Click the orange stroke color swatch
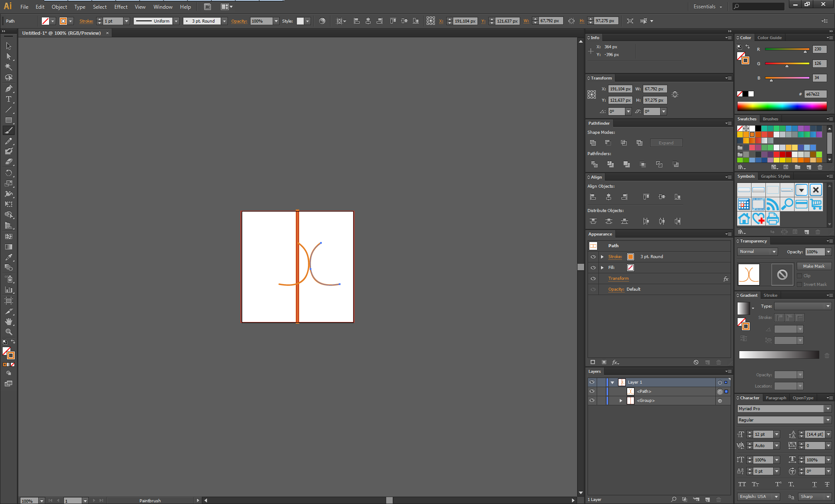 click(630, 256)
